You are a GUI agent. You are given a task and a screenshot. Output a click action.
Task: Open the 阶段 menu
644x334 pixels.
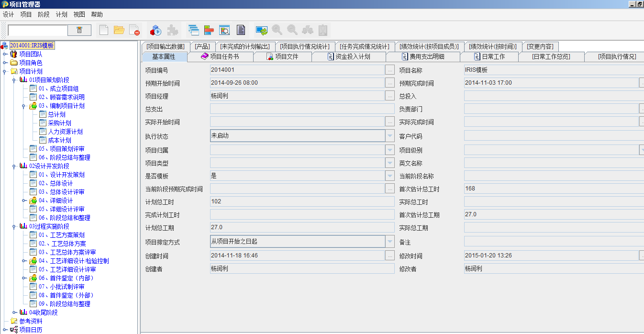click(x=44, y=14)
